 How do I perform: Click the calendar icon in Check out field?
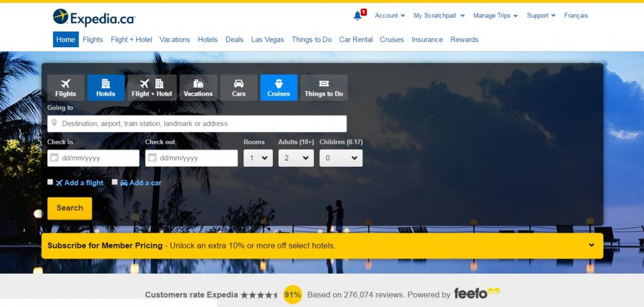[152, 158]
